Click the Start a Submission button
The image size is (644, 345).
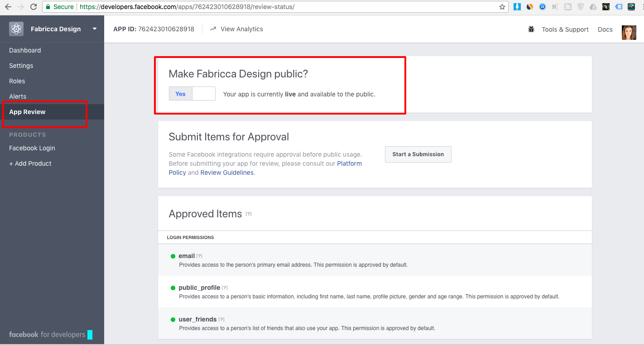click(418, 154)
